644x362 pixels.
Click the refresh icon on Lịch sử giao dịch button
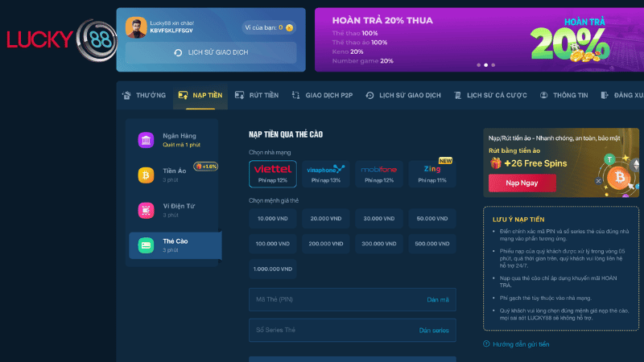click(x=178, y=52)
